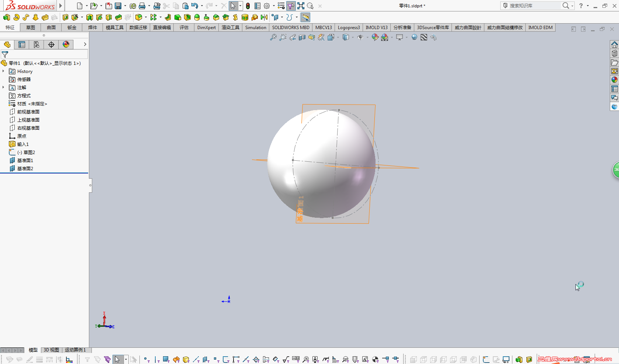This screenshot has width=619, height=364.
Task: Click the 搜索知识库 search field
Action: point(534,6)
